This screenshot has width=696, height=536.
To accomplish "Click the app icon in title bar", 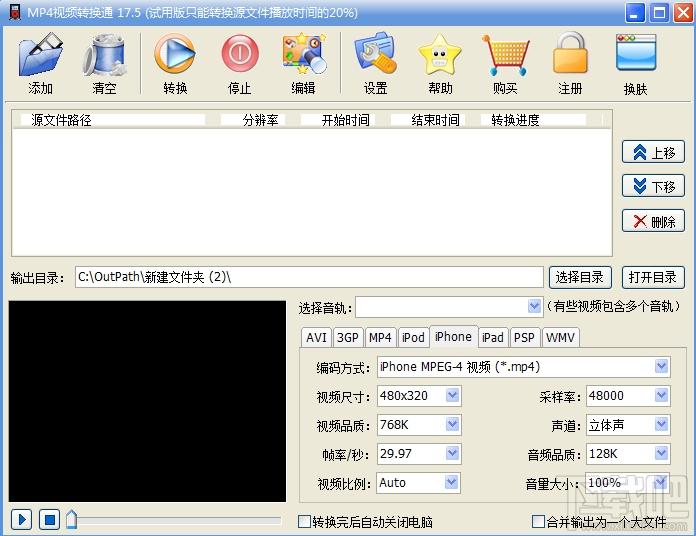I will [x=15, y=12].
